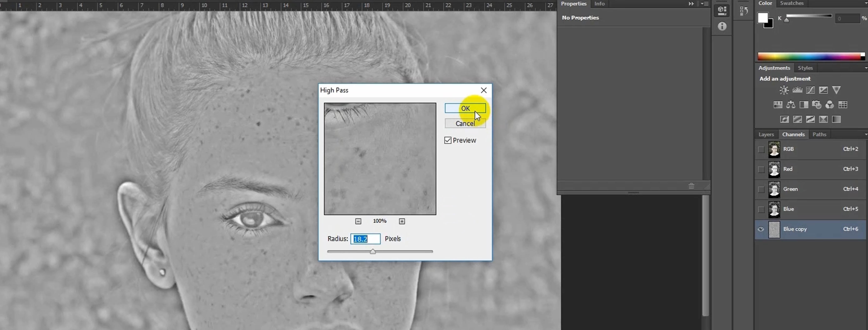Zoom in the High Pass preview

[402, 221]
